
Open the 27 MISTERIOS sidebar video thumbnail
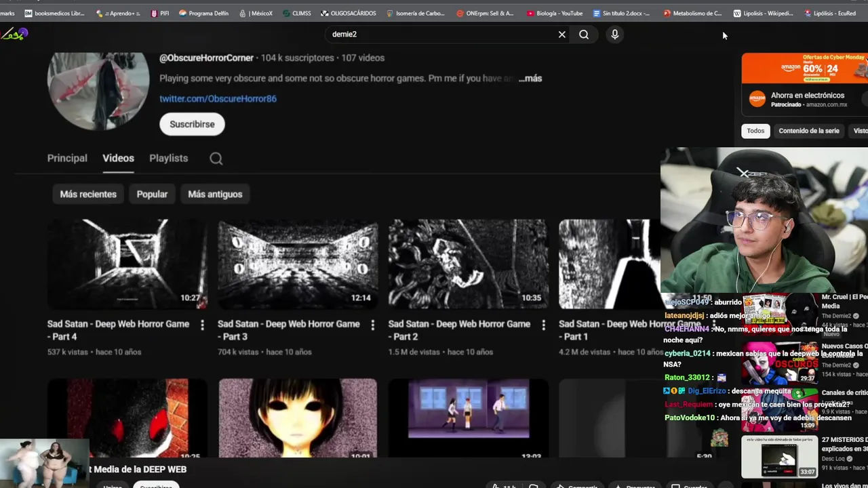point(779,457)
